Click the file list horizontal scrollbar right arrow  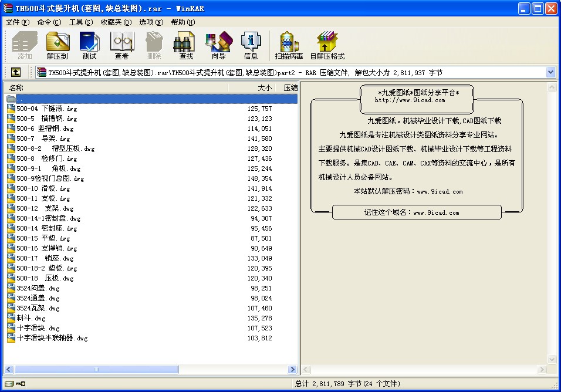pos(292,370)
